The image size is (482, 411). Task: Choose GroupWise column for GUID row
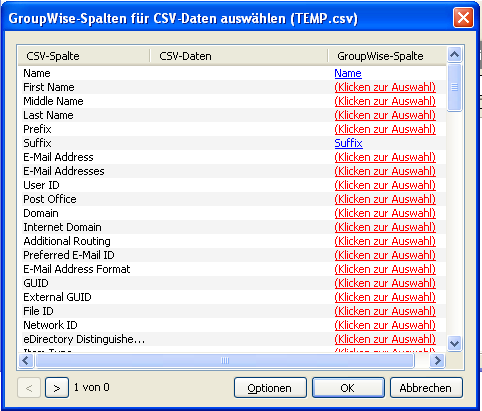point(385,283)
